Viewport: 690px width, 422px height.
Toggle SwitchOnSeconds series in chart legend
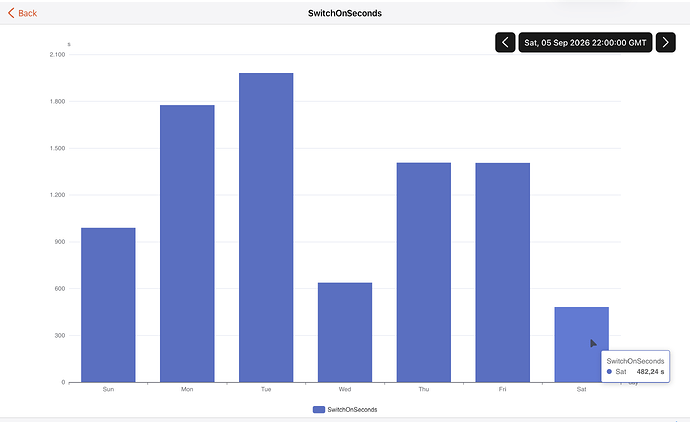tap(345, 410)
